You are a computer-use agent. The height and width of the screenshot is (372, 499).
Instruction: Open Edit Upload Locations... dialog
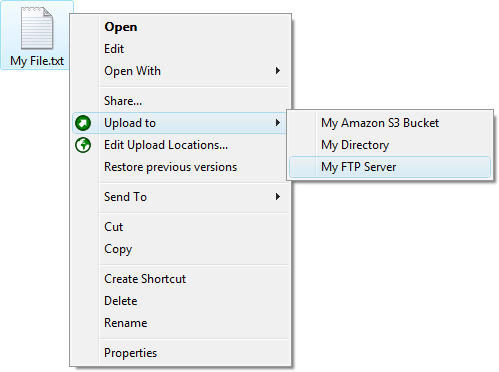(x=166, y=145)
